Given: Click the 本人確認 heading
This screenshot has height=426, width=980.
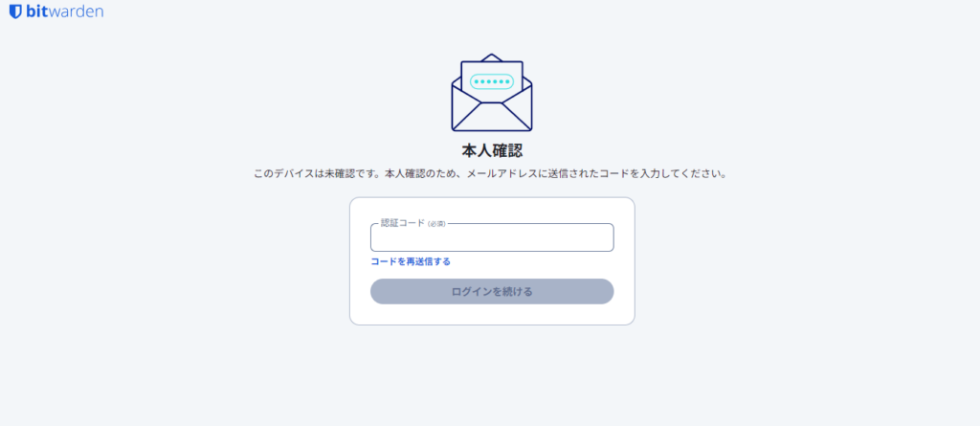Looking at the screenshot, I should tap(492, 150).
